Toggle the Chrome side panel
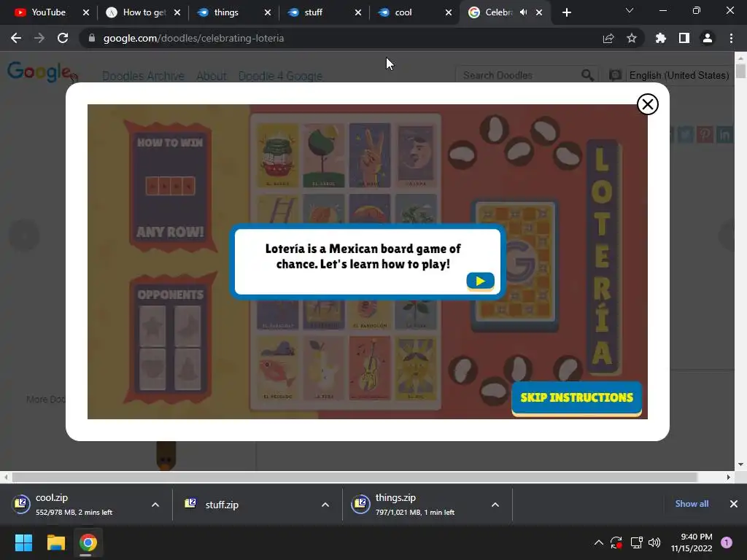The height and width of the screenshot is (560, 747). (684, 38)
